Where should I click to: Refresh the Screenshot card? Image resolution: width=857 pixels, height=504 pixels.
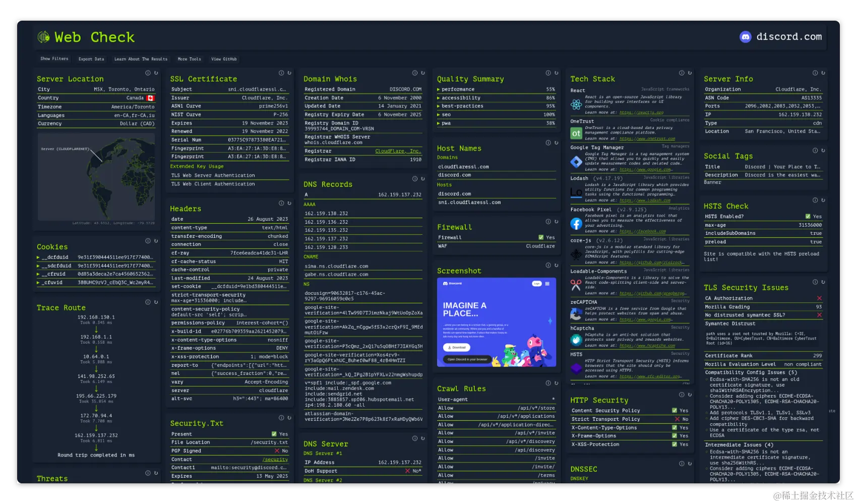pyautogui.click(x=556, y=265)
